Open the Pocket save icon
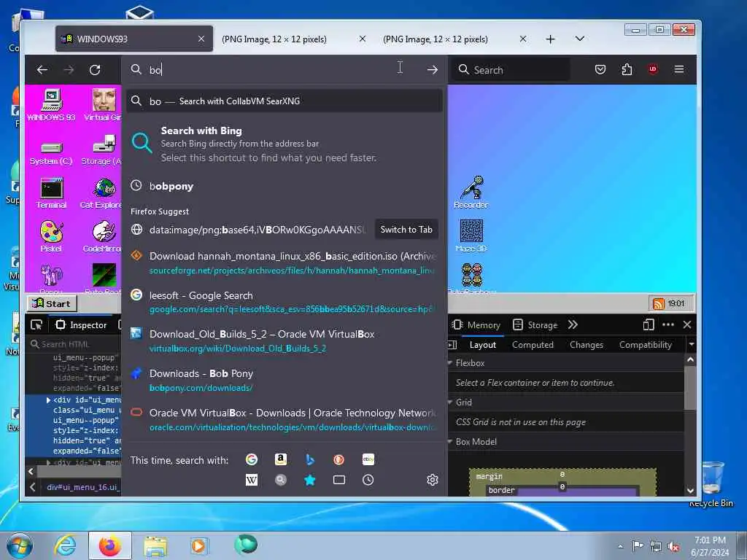The image size is (747, 560). point(600,69)
